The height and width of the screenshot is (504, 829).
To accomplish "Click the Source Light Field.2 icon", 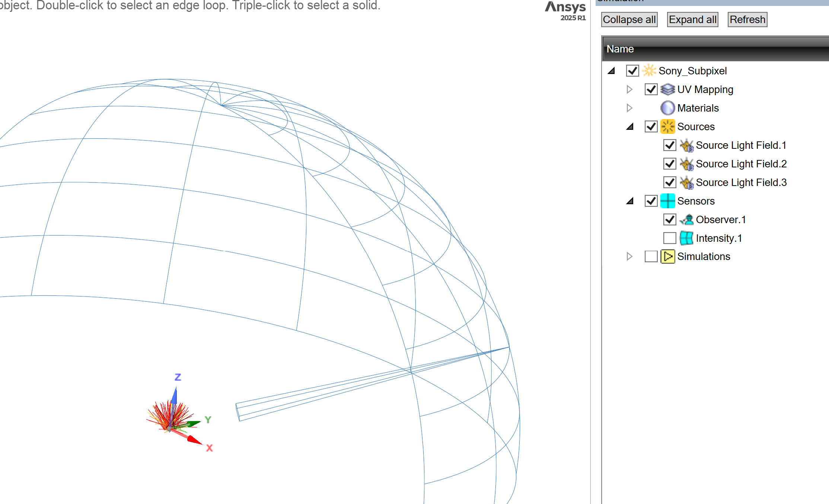I will 686,164.
